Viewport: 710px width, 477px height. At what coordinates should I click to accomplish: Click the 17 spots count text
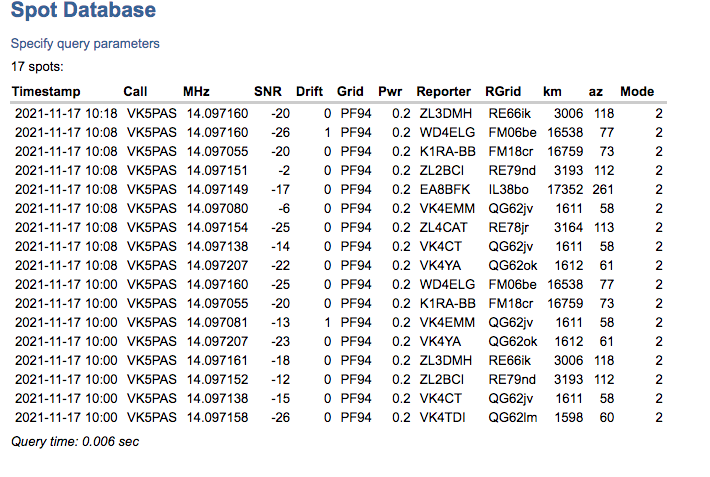coord(37,67)
